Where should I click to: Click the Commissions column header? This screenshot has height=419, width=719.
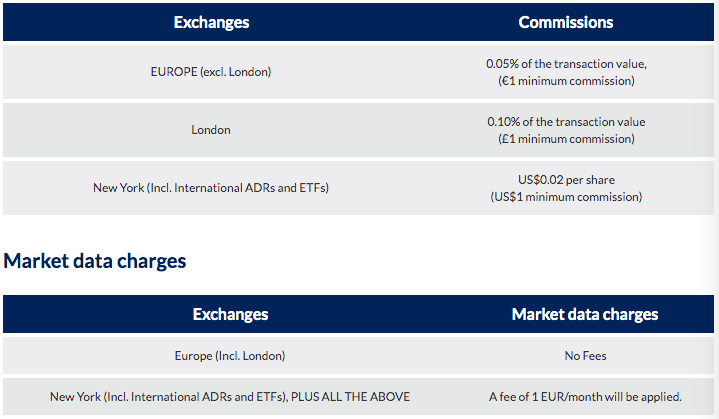click(566, 22)
